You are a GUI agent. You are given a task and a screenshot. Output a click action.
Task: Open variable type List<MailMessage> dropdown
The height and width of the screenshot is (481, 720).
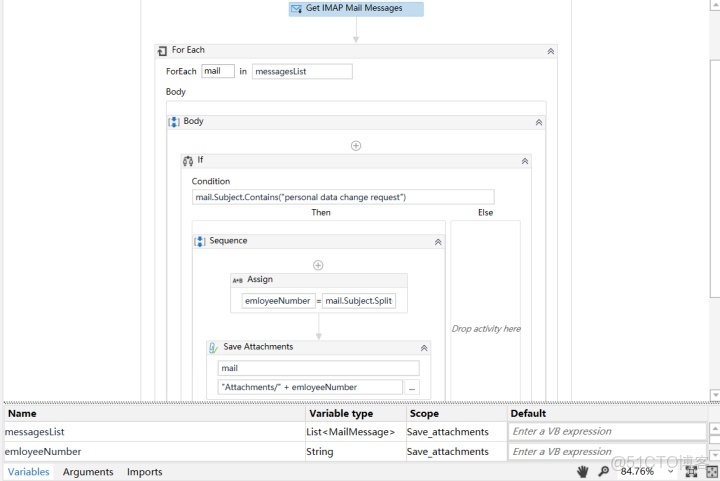pos(355,432)
